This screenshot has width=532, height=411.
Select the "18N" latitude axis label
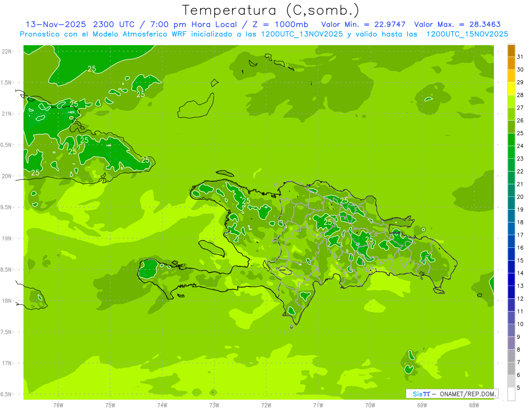[x=7, y=301]
